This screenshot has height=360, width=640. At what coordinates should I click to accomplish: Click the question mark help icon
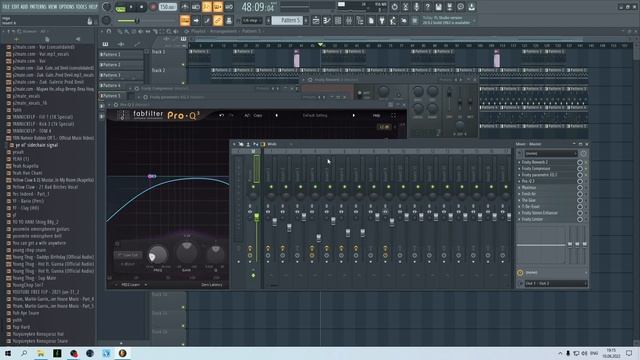(x=427, y=7)
